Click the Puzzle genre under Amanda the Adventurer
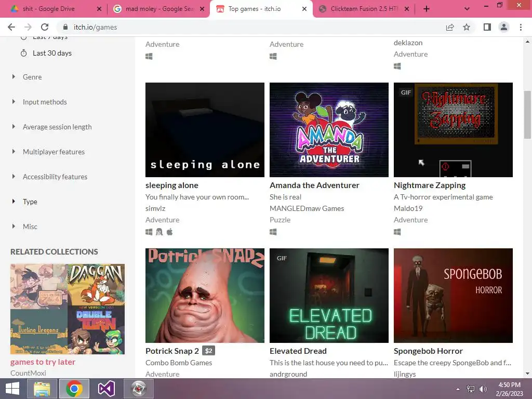Screen dimensions: 532x399 tap(280, 220)
